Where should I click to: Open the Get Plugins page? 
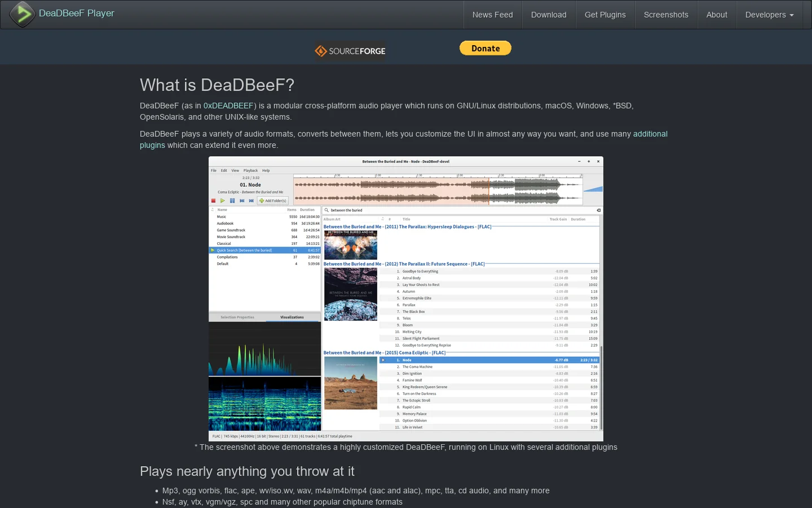pyautogui.click(x=605, y=15)
